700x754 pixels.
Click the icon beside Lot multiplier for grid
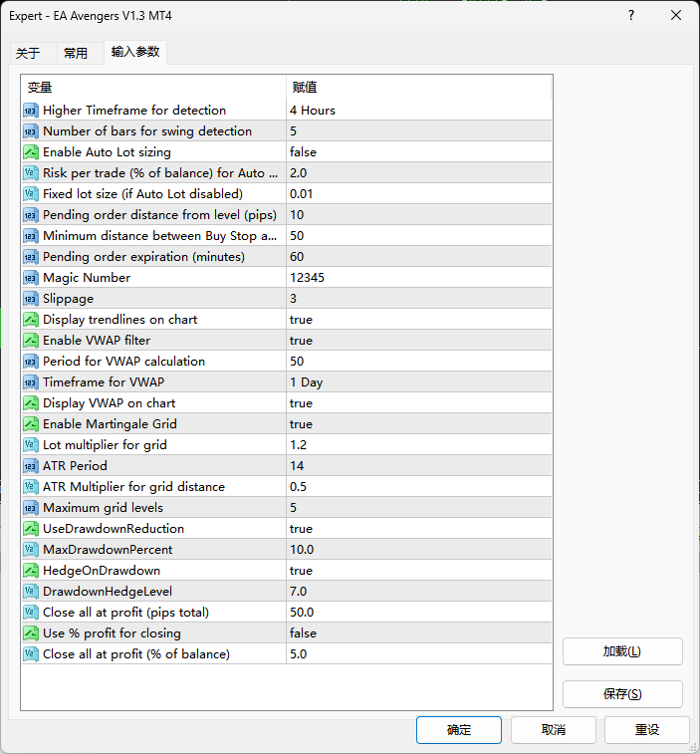[30, 445]
